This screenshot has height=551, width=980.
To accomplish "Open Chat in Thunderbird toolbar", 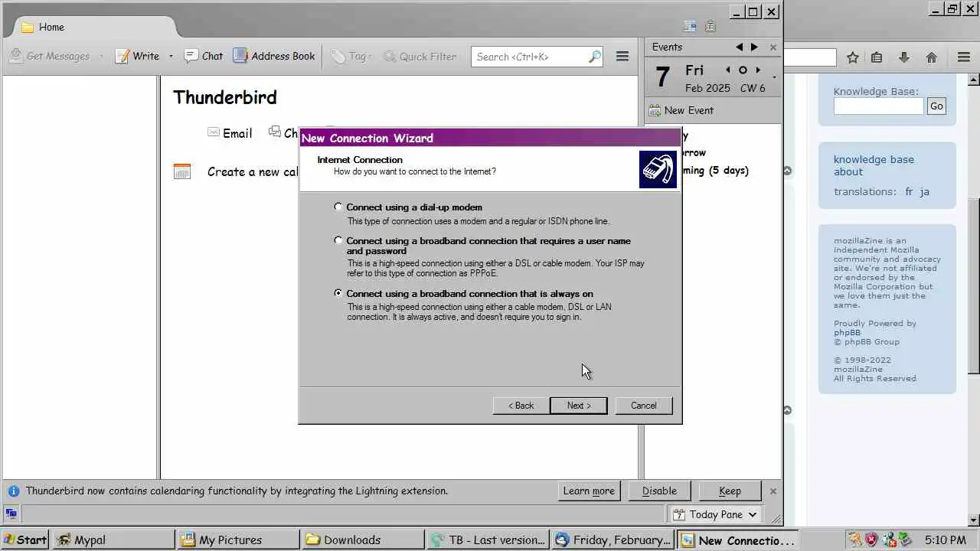I will coord(204,56).
